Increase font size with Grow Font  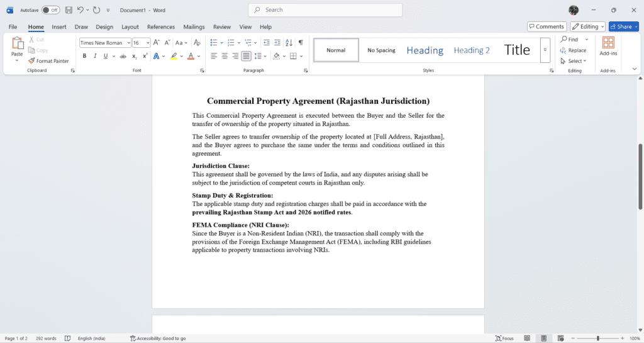[x=157, y=43]
